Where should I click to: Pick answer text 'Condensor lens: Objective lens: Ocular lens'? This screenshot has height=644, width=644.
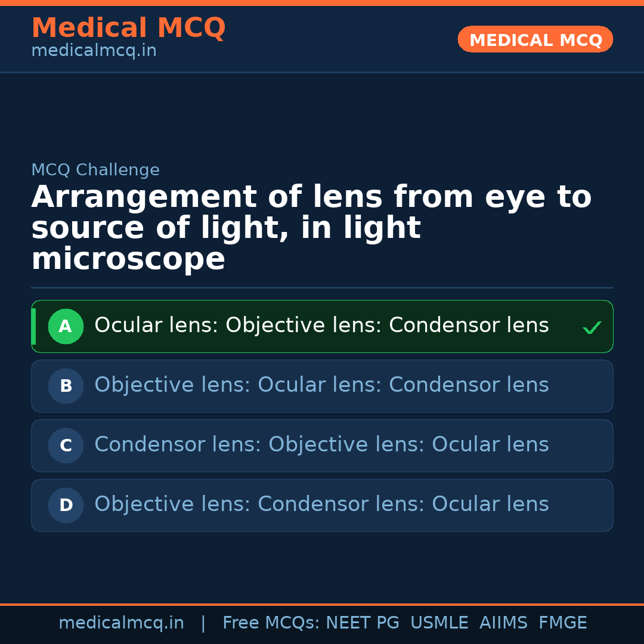click(x=321, y=445)
